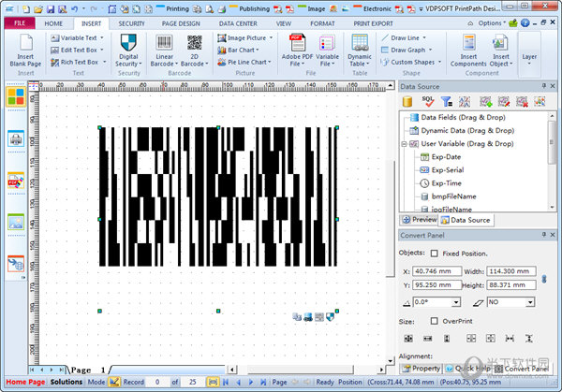Insert a Linear Barcode
This screenshot has height=392, width=562.
coord(164,43)
